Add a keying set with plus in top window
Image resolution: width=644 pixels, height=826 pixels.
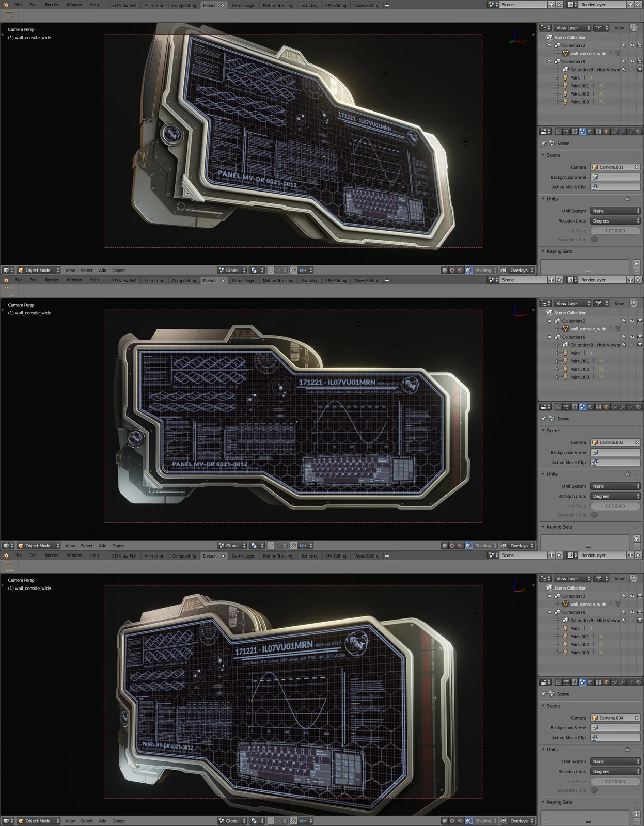pos(637,263)
